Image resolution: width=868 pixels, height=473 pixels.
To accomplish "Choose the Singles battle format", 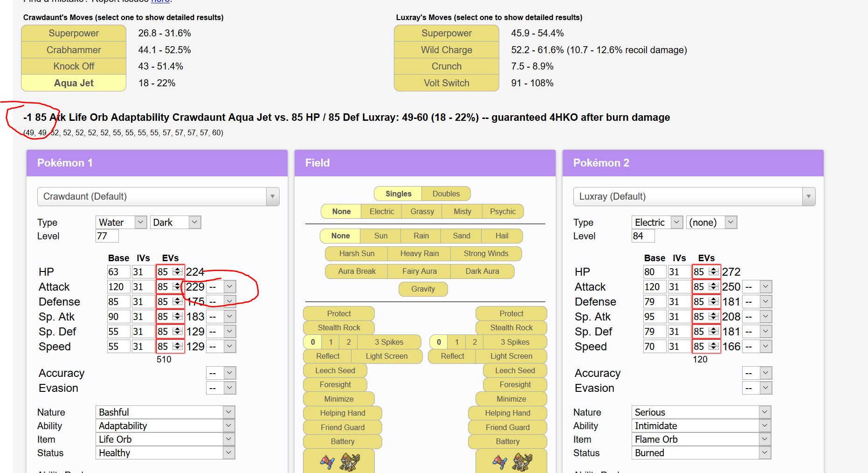I will click(x=398, y=194).
